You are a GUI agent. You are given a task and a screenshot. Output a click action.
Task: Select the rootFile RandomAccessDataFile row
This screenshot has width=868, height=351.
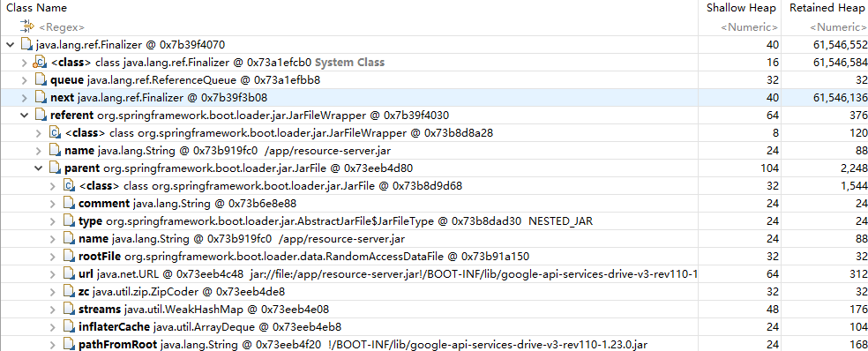coord(434,256)
